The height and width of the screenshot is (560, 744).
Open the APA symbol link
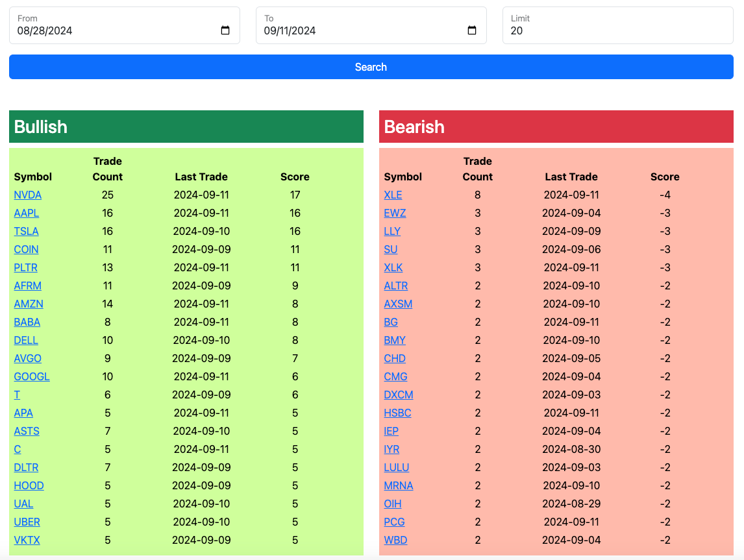[23, 413]
